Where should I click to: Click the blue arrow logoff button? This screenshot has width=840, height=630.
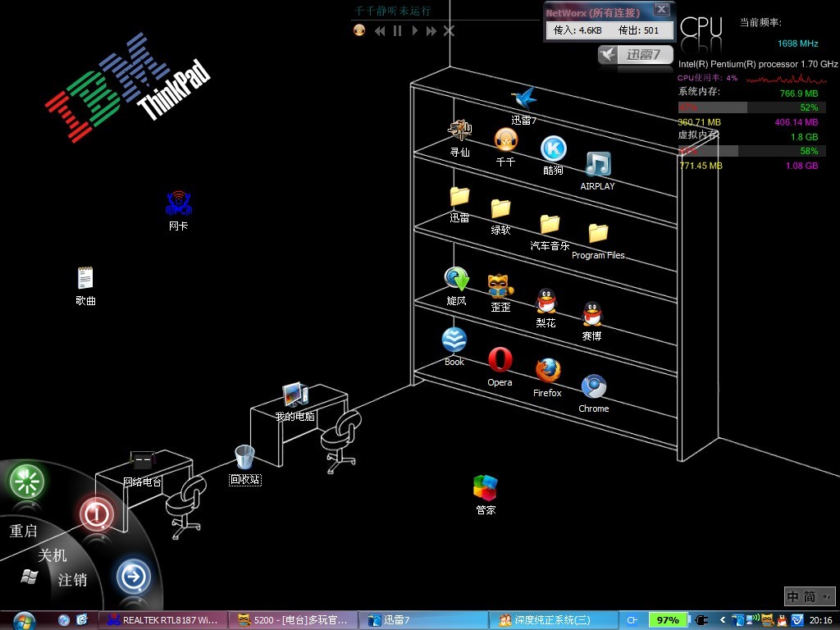[134, 577]
